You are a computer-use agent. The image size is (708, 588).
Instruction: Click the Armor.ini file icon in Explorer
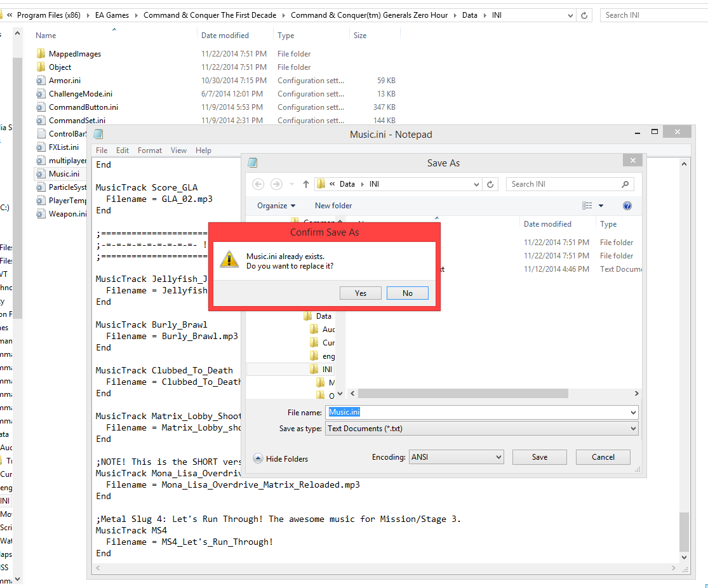pos(41,81)
